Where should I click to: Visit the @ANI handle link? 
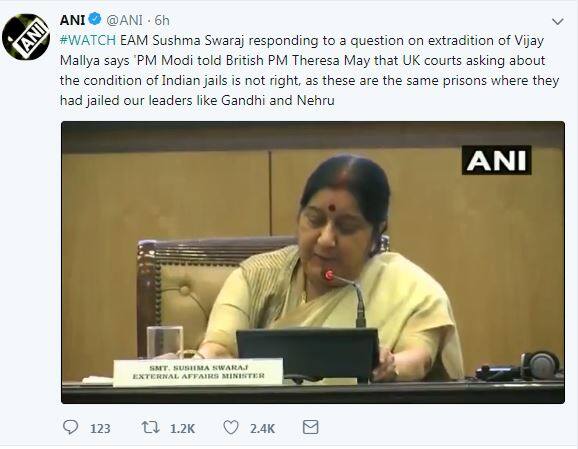[x=124, y=20]
